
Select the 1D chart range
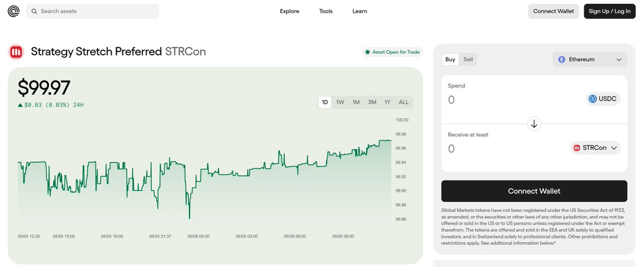click(x=325, y=102)
